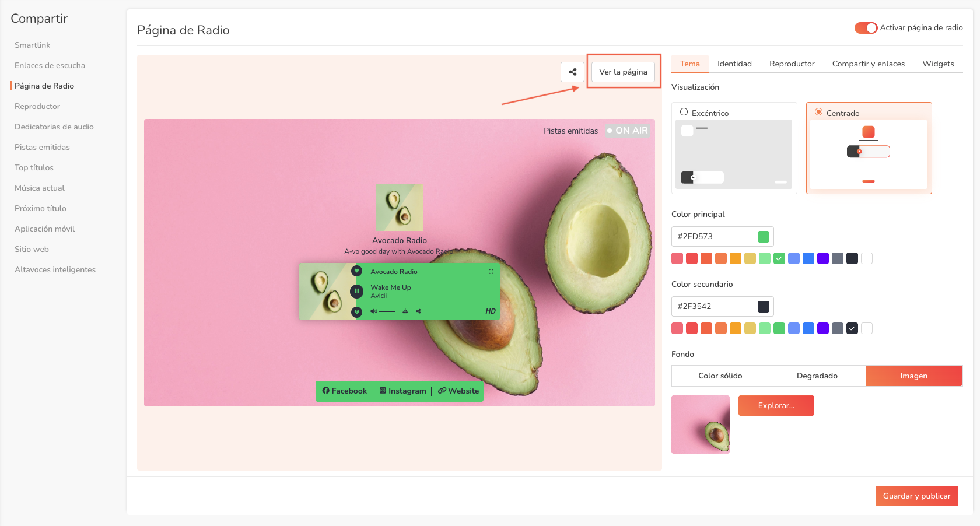This screenshot has width=980, height=526.
Task: Choose Color sólido background type
Action: coord(720,376)
